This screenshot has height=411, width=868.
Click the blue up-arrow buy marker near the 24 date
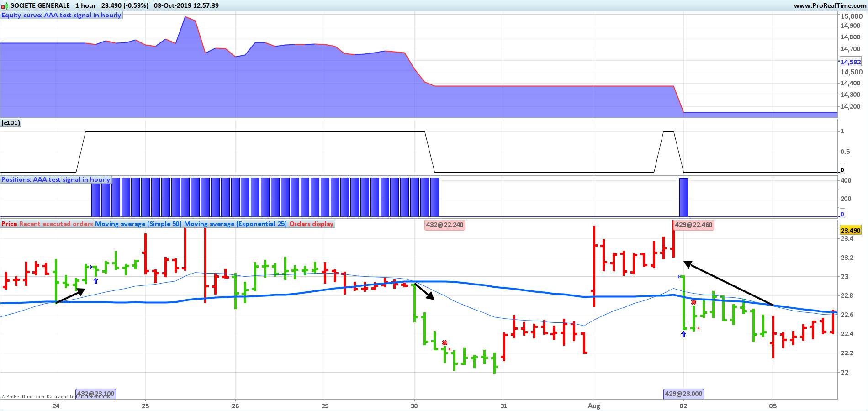point(95,281)
